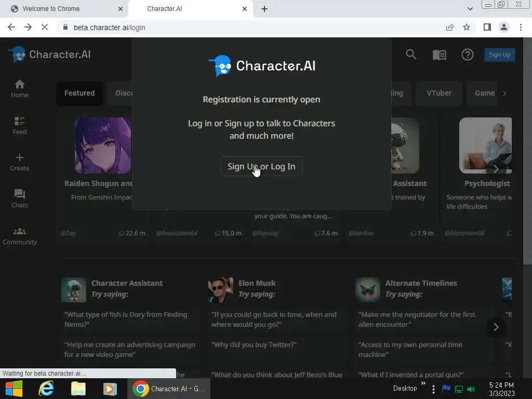Select the Featured category tab
The width and height of the screenshot is (532, 399).
(x=79, y=93)
